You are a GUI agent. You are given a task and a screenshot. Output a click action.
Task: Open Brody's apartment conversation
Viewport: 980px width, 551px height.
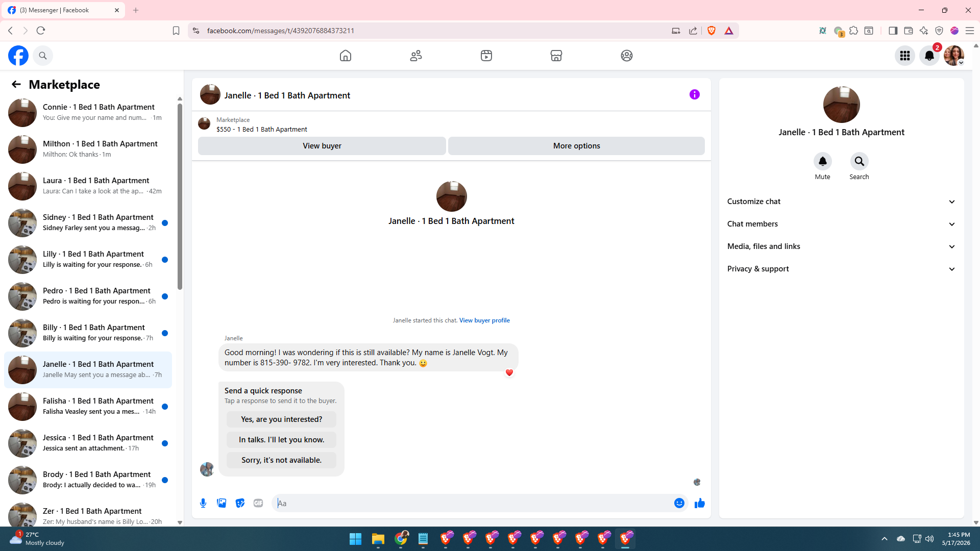point(88,480)
